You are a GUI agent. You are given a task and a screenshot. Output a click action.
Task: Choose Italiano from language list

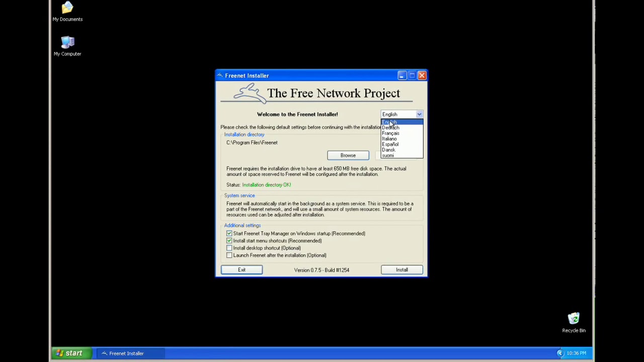pyautogui.click(x=402, y=139)
